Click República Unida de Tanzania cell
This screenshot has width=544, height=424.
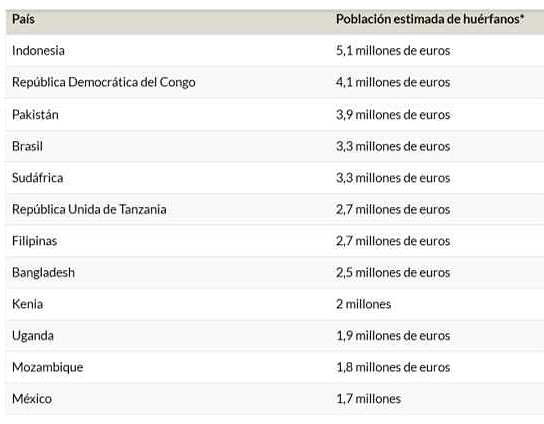89,209
